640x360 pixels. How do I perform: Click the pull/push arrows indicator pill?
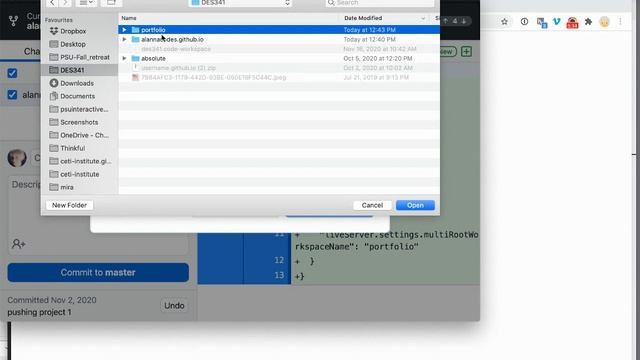click(x=455, y=21)
